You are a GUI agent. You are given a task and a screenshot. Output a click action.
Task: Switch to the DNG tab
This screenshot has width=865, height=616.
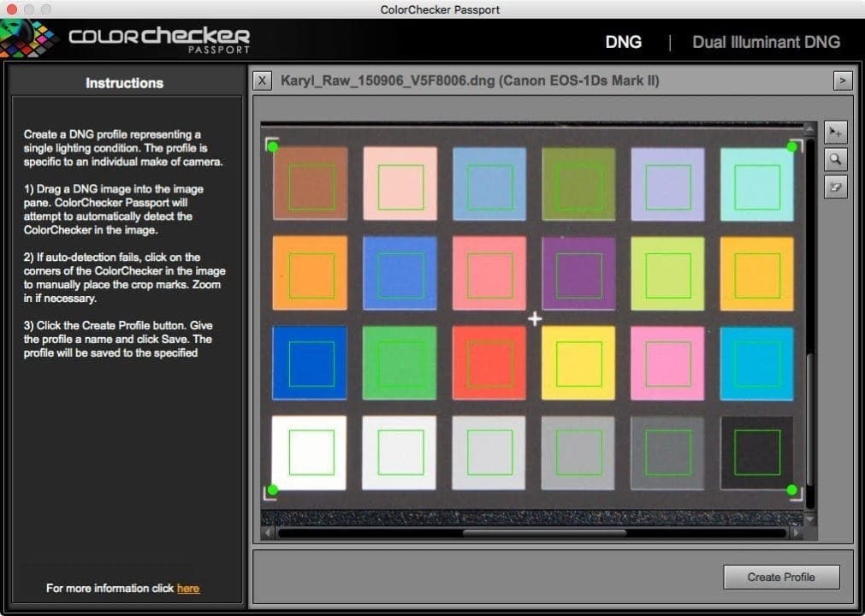click(x=624, y=42)
